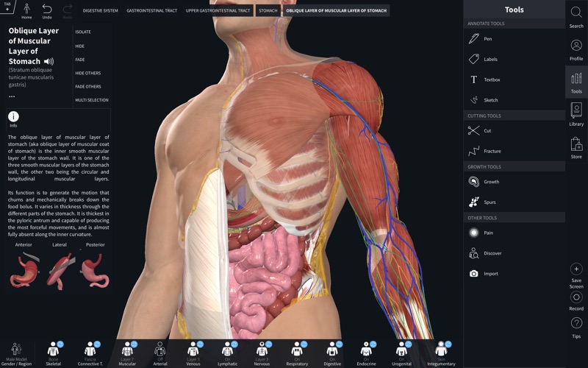Save the current screen
The height and width of the screenshot is (368, 588).
[576, 275]
